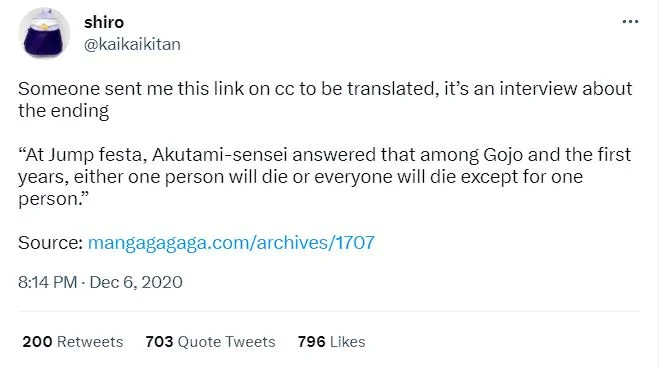Click the Dec 6, 2020 date
665x366 pixels.
click(136, 282)
